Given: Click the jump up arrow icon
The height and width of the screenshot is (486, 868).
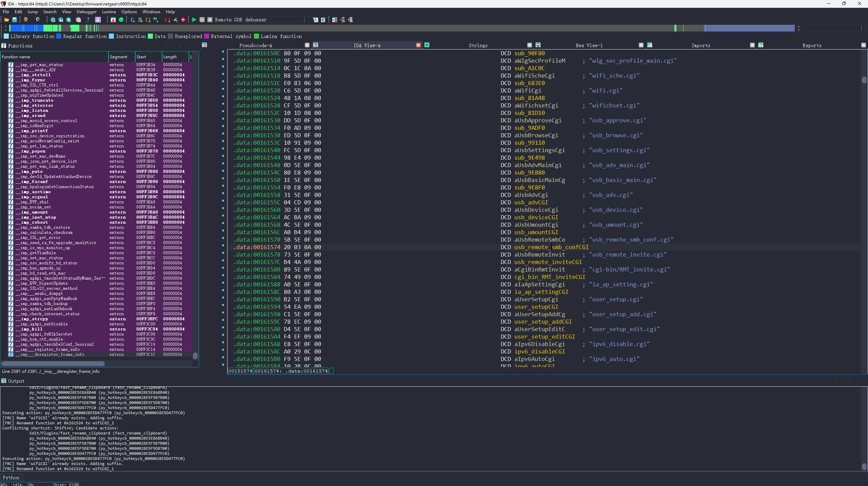Looking at the screenshot, I should 88,20.
